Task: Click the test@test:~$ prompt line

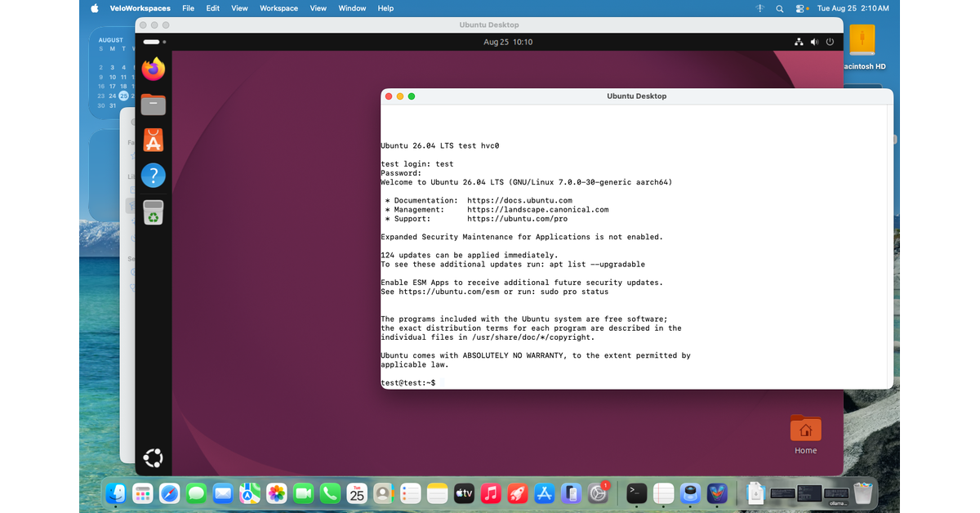Action: [408, 383]
